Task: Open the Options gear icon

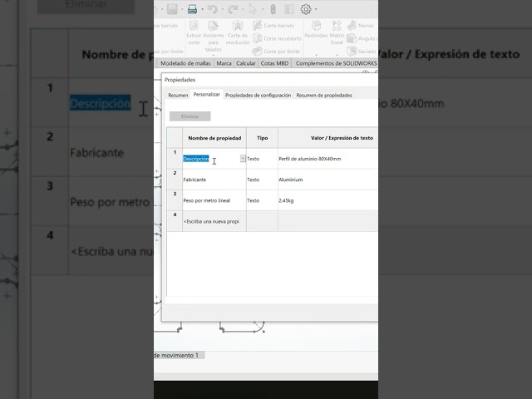Action: point(306,9)
